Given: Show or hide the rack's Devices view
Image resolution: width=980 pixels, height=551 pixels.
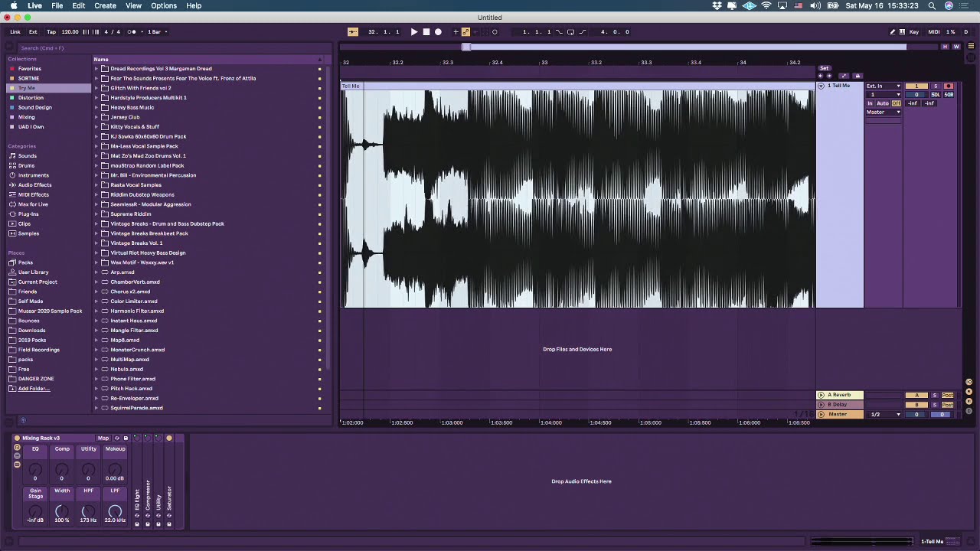Looking at the screenshot, I should click(x=17, y=465).
